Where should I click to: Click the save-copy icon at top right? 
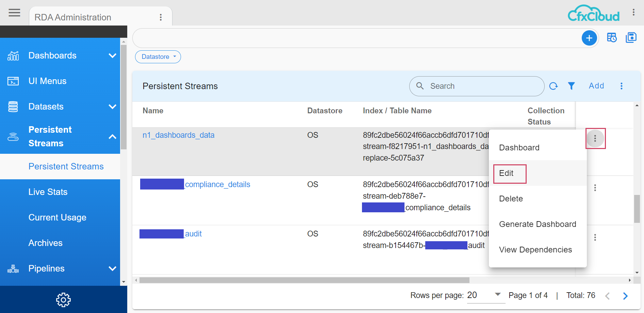click(631, 37)
